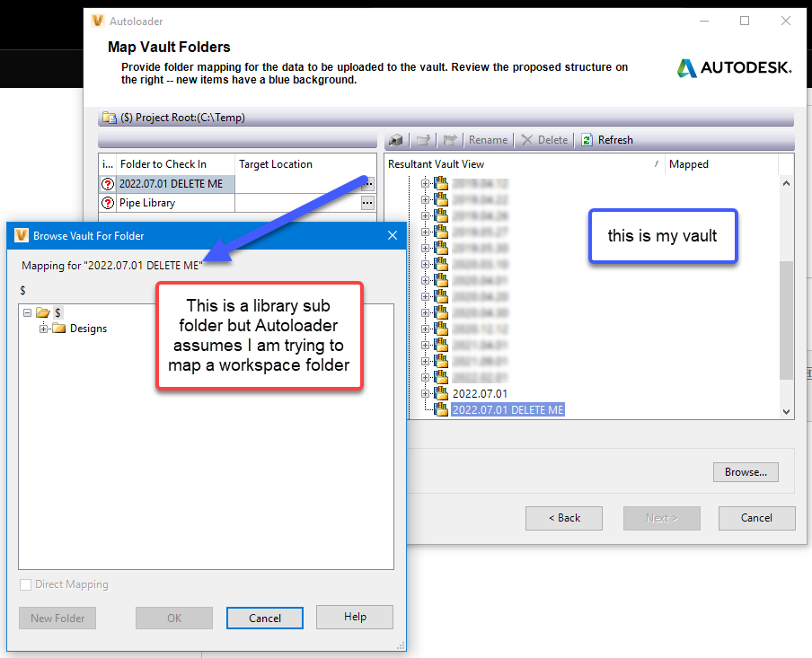Click the Mapped column header
Screen dimensions: 812x658
pyautogui.click(x=688, y=164)
